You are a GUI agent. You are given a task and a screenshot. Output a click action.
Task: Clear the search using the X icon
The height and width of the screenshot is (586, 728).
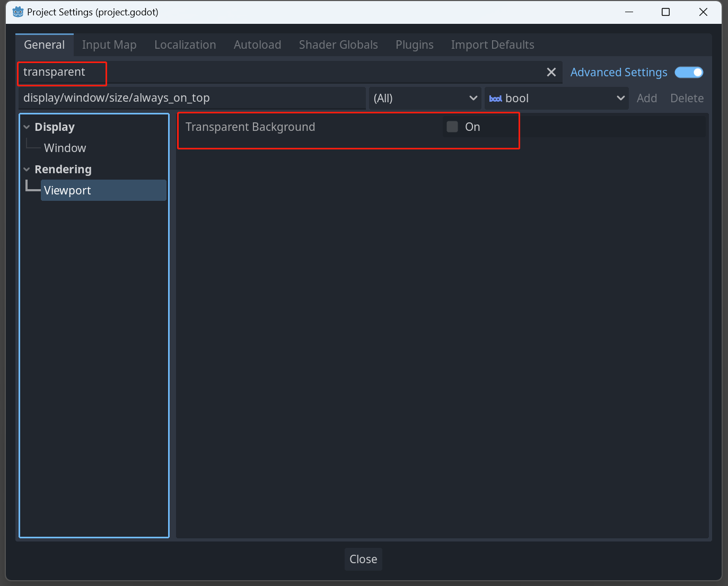point(551,72)
